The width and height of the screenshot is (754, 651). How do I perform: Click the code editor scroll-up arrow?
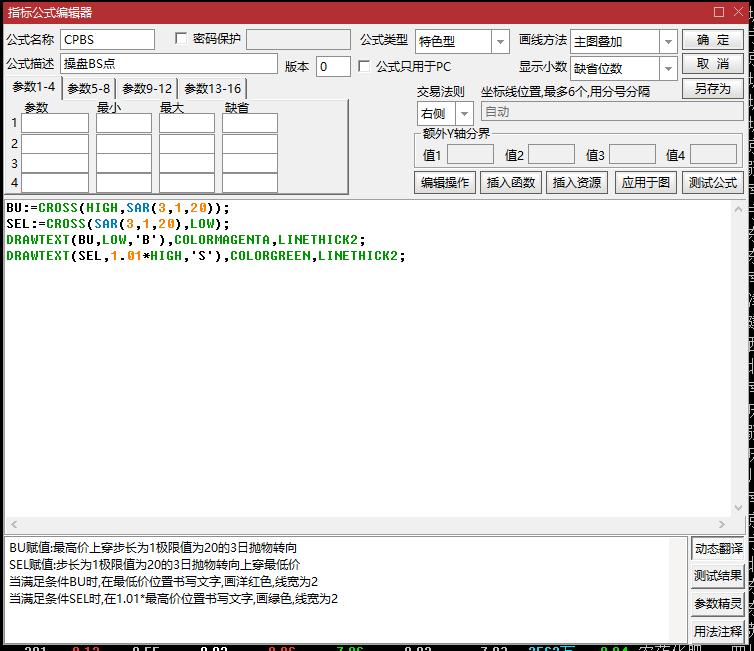point(738,209)
